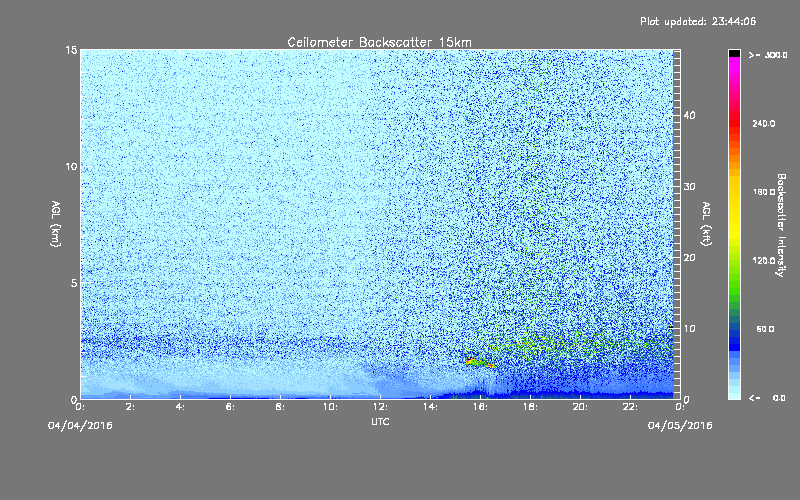The height and width of the screenshot is (500, 800).
Task: Click the 18: hour tick on the time axis
Action: click(x=530, y=407)
